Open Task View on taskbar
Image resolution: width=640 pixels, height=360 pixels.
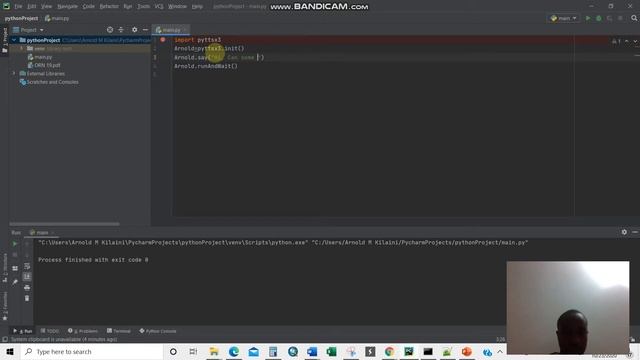point(193,351)
